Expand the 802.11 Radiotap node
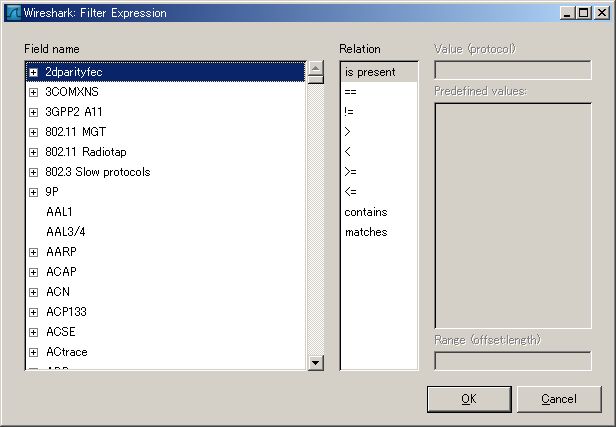Viewport: 616px width, 427px height. point(33,152)
